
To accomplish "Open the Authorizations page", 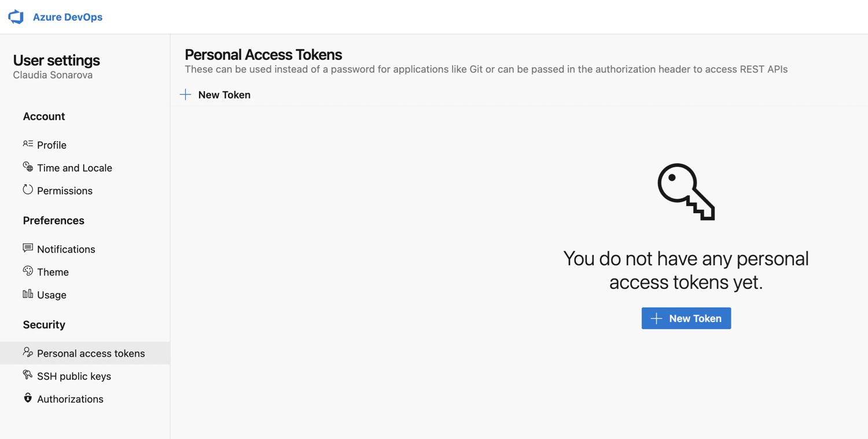I will point(70,398).
